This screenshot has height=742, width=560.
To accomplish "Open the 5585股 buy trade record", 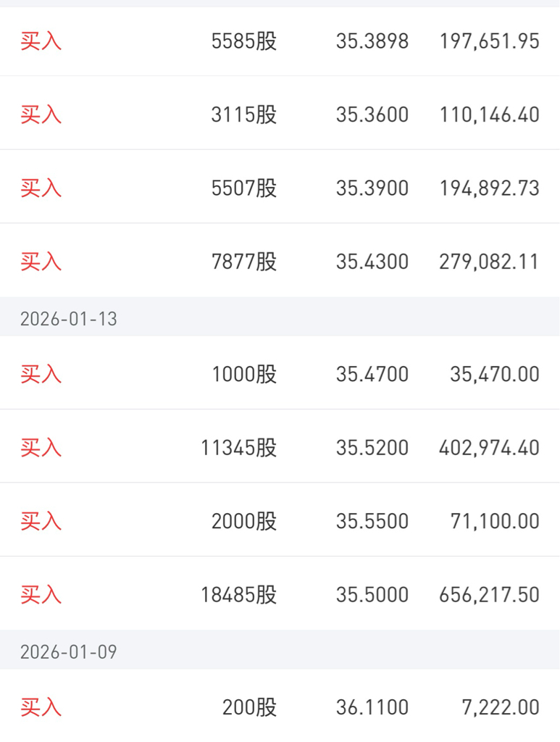I will point(243,41).
